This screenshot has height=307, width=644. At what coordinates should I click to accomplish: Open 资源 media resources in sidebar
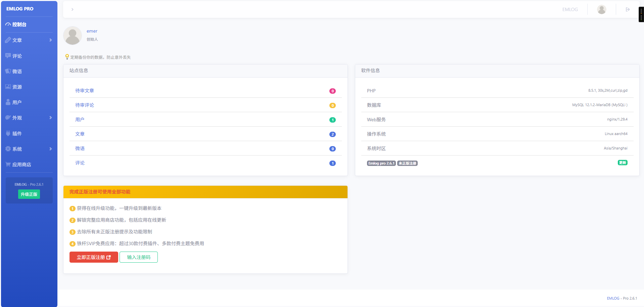coord(17,87)
